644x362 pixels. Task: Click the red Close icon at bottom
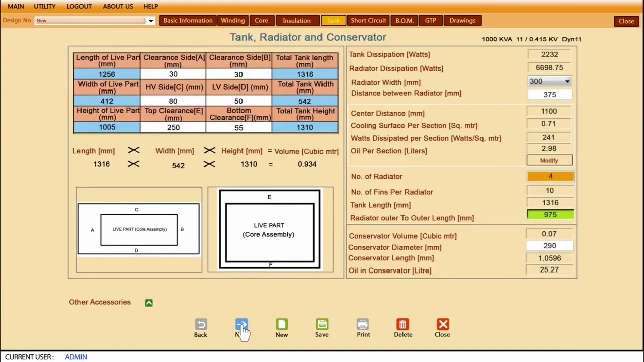443,325
